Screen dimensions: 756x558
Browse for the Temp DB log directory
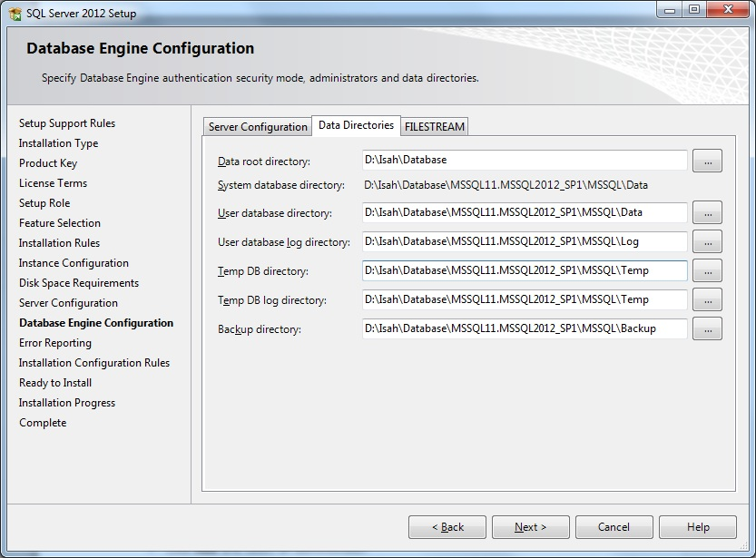pyautogui.click(x=707, y=299)
